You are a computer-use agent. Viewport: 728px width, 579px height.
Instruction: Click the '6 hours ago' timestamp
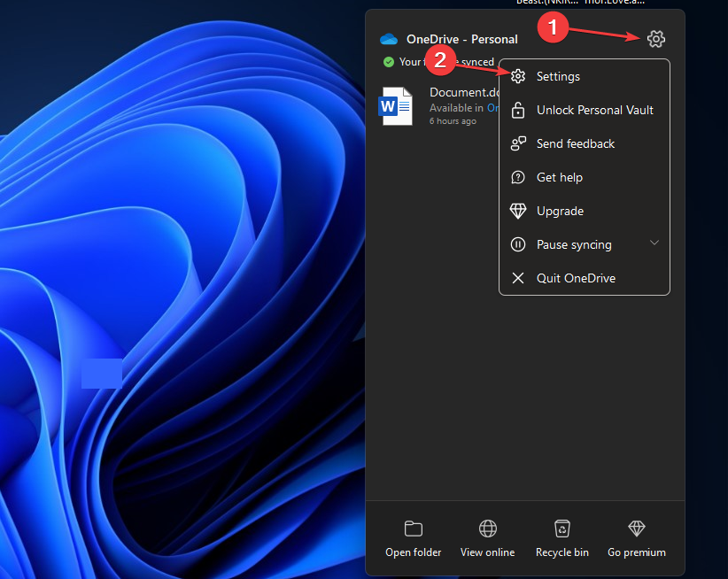point(453,121)
